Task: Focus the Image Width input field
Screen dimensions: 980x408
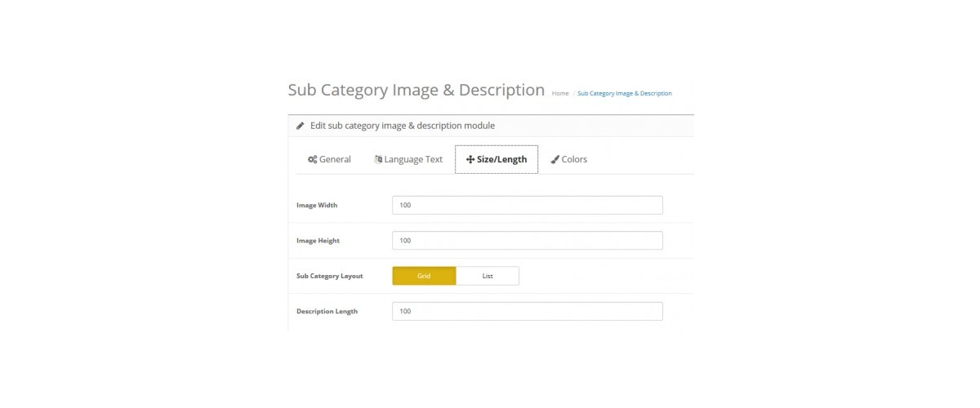Action: coord(528,205)
